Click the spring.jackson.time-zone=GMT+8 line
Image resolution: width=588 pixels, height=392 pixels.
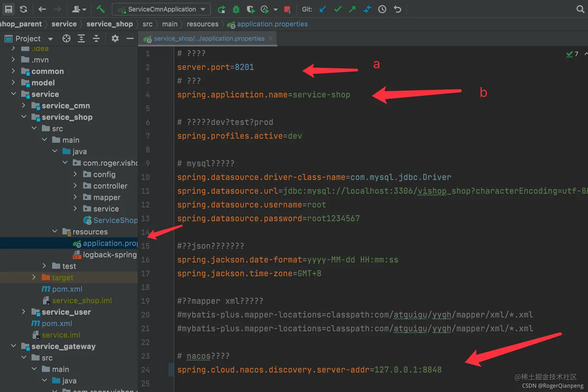pyautogui.click(x=249, y=273)
